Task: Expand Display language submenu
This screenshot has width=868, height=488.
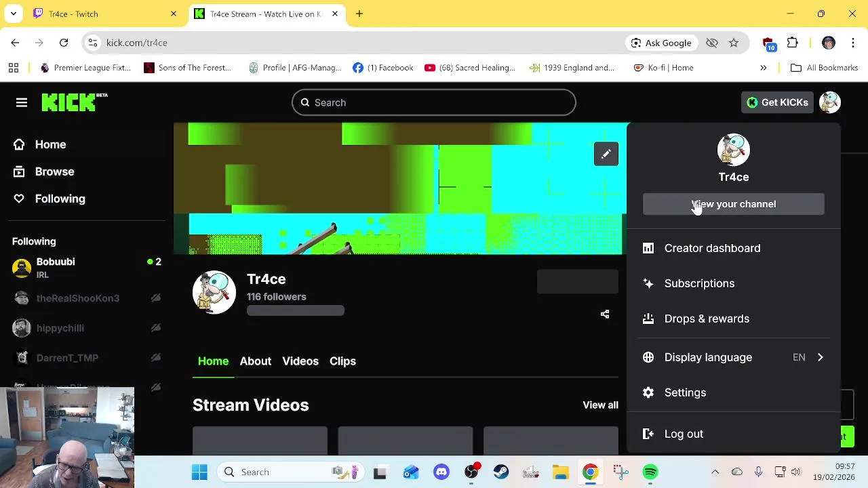Action: click(734, 357)
